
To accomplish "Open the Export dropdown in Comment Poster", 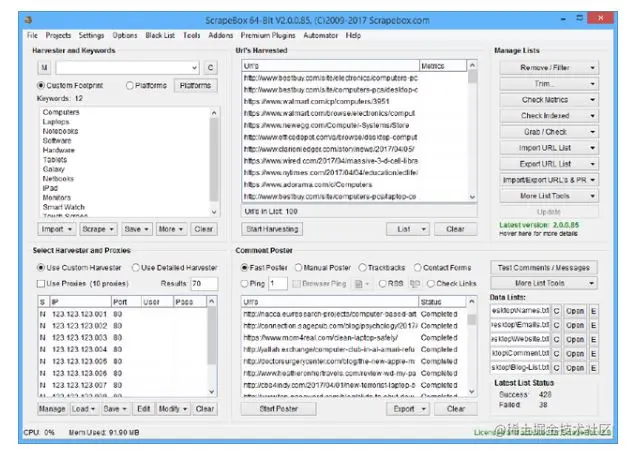I will click(408, 409).
